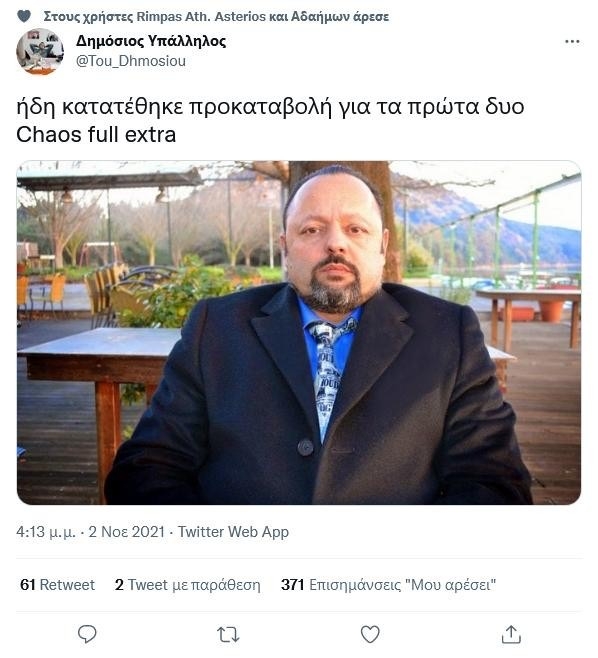
Task: Open Rimpas Ath. user profile link
Action: point(174,16)
